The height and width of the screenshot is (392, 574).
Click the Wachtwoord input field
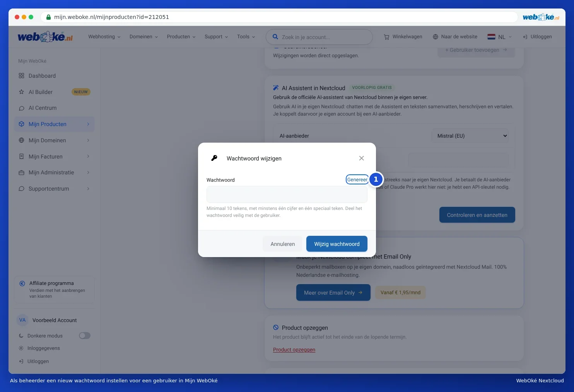287,194
